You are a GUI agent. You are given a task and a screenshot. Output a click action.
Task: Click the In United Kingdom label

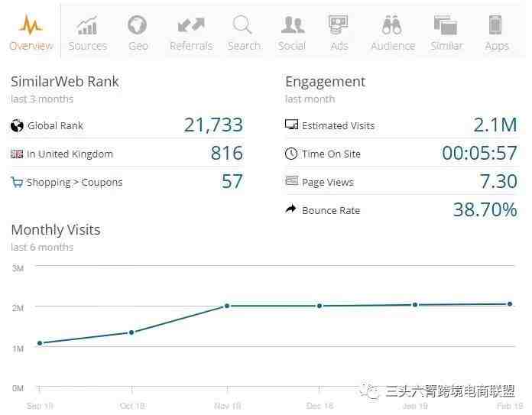[x=70, y=154]
